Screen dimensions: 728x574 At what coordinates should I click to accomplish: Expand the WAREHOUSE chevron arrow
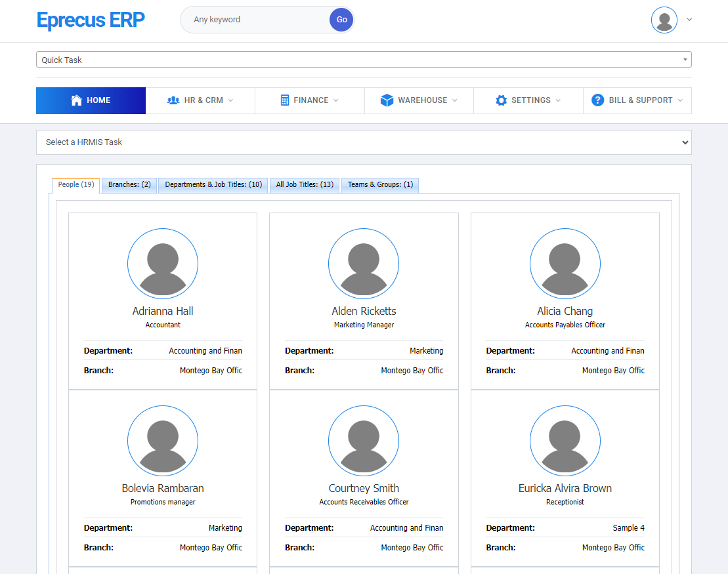(x=455, y=100)
